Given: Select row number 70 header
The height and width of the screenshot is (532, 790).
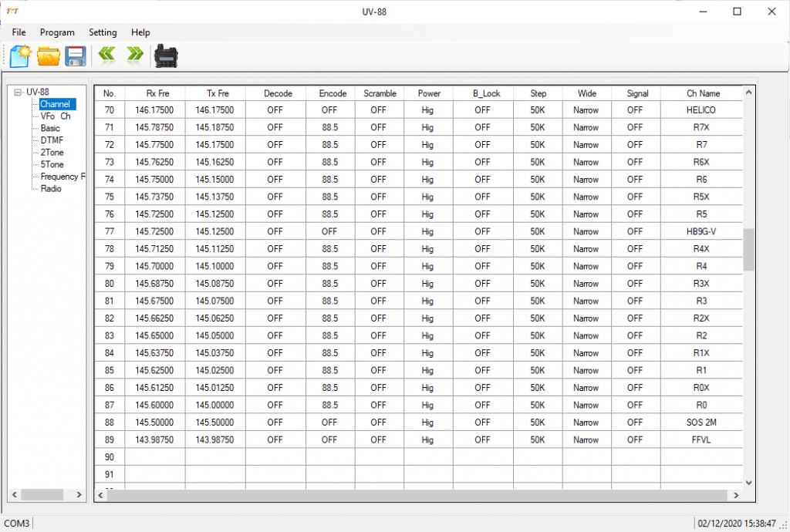Looking at the screenshot, I should (x=110, y=110).
